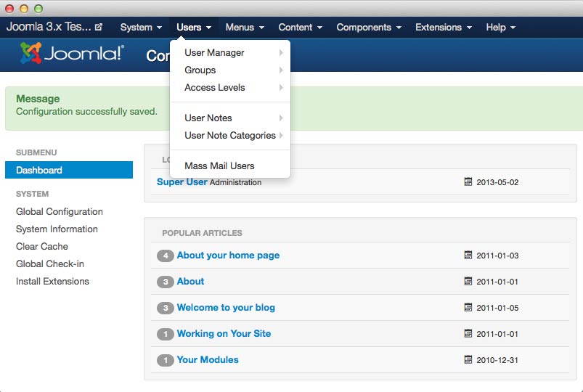583x392 pixels.
Task: Click the Joomla logo icon
Action: click(x=31, y=54)
